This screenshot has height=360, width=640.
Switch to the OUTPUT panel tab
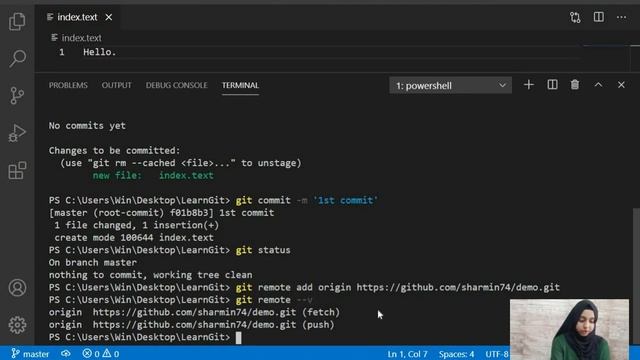pyautogui.click(x=117, y=85)
